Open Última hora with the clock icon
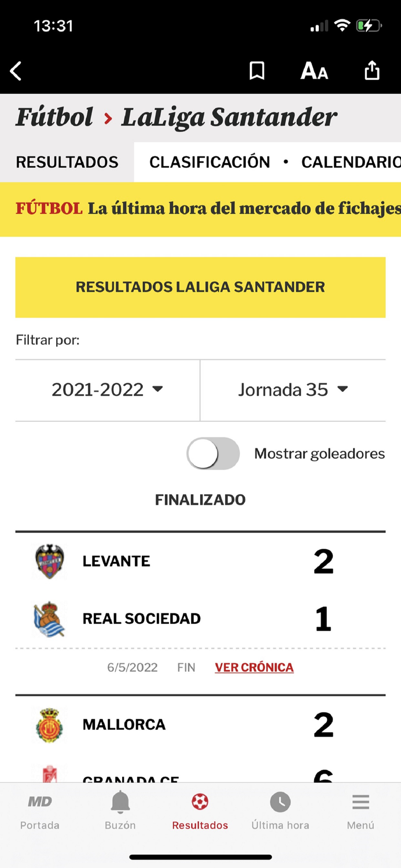This screenshot has width=401, height=868. 280,803
